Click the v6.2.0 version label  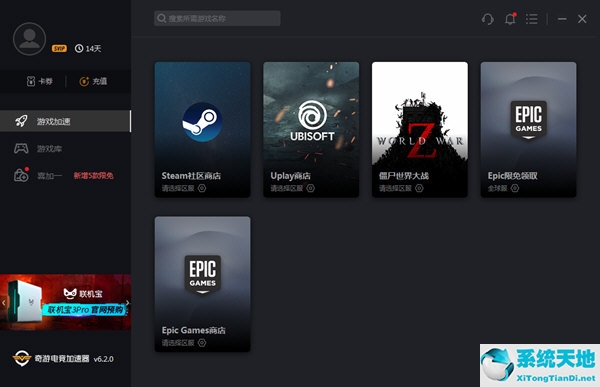104,359
